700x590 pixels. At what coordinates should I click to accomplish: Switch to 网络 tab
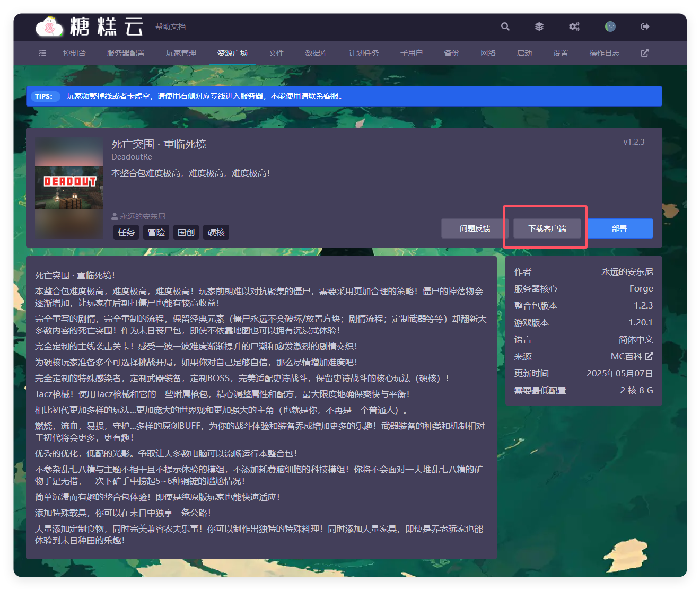point(488,53)
